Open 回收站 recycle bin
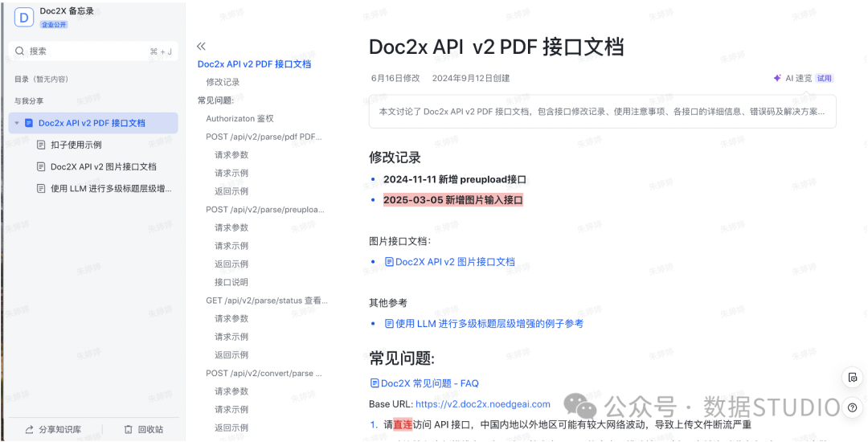 (x=144, y=429)
